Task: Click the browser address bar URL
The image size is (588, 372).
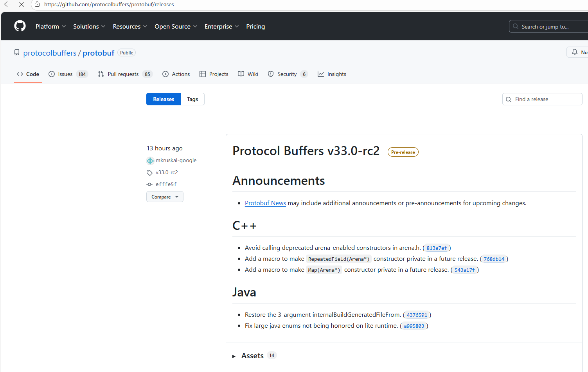Action: pos(109,4)
